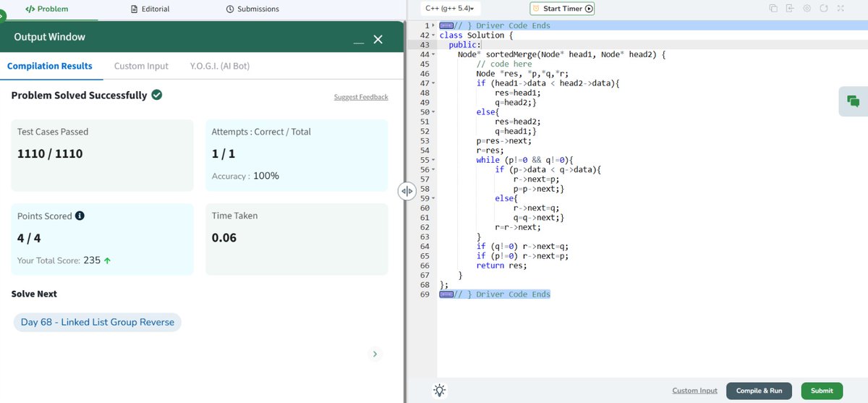Click 'return res;' code line

pos(501,266)
